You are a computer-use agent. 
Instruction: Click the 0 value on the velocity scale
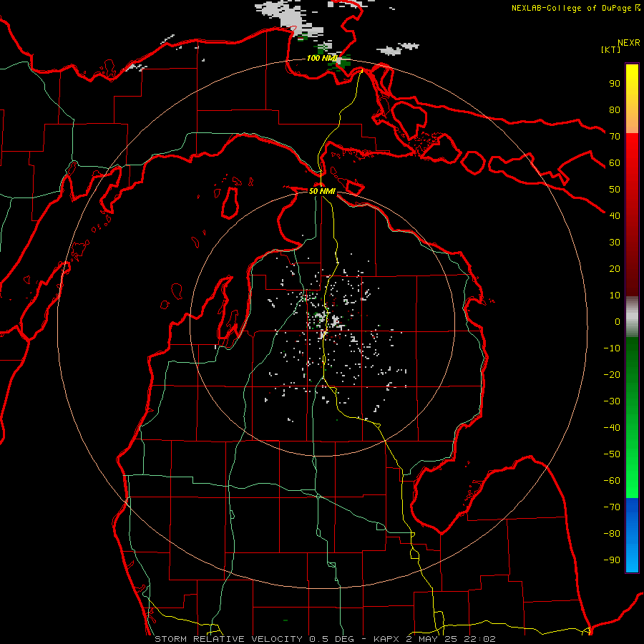point(618,321)
